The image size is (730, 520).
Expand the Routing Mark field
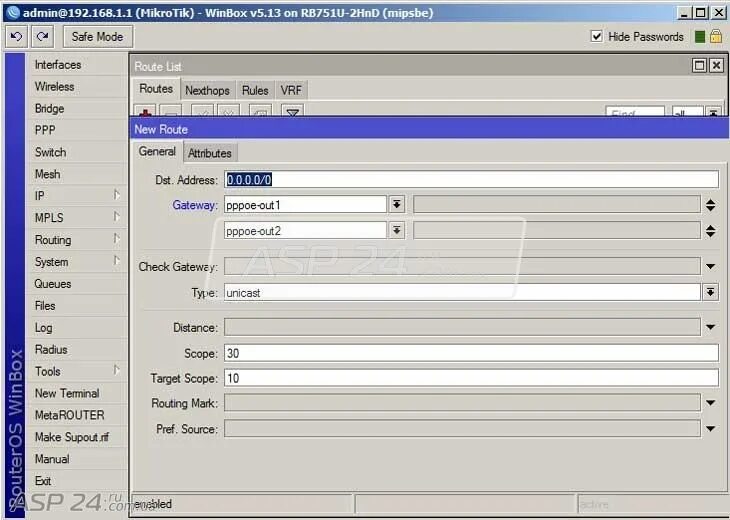tap(710, 403)
